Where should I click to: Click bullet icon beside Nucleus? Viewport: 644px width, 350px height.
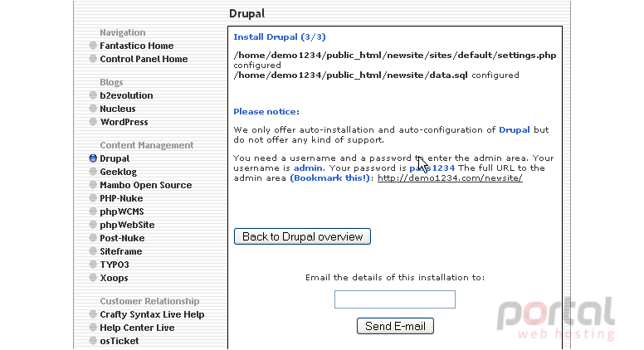point(93,109)
